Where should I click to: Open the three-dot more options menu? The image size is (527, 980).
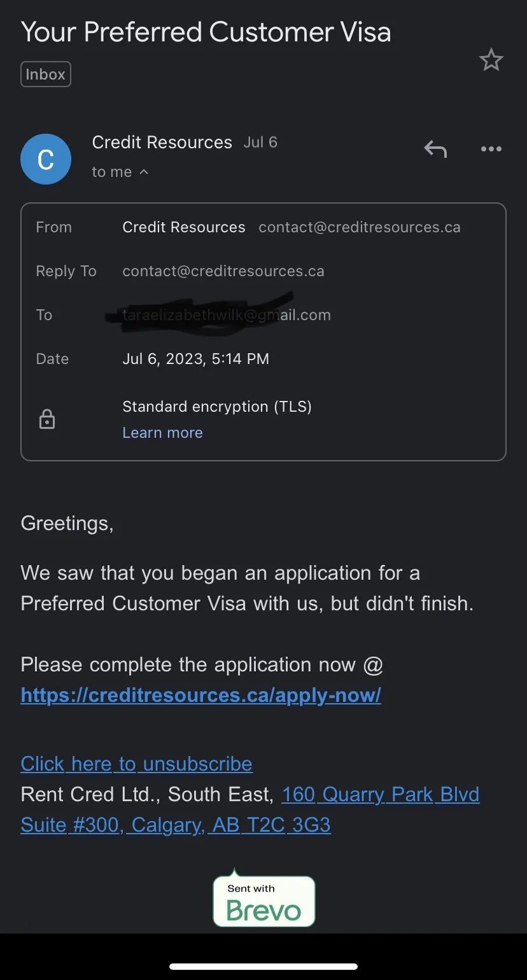(x=491, y=150)
